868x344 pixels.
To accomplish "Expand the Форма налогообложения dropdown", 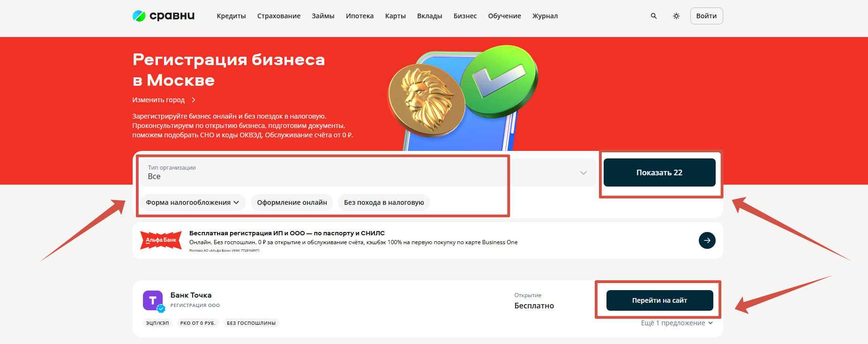I will [x=193, y=202].
